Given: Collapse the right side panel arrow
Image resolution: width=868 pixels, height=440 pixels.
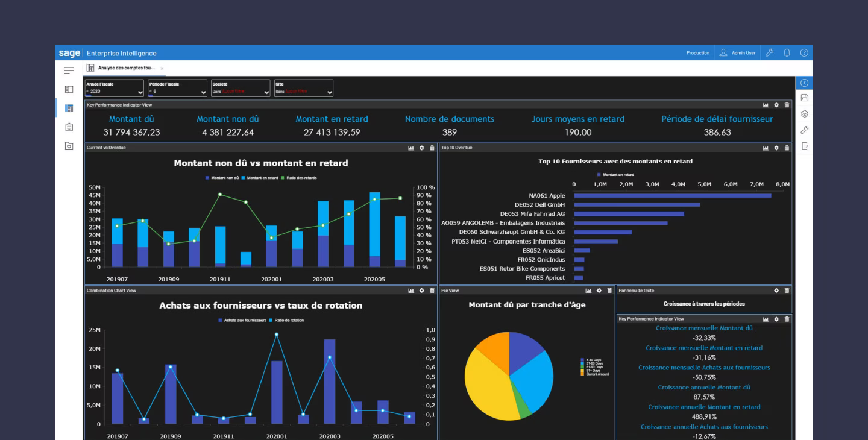Looking at the screenshot, I should click(804, 83).
